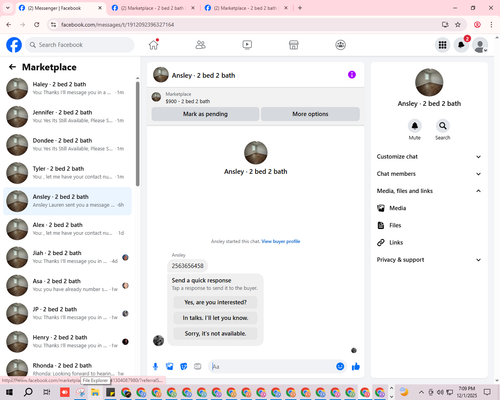The width and height of the screenshot is (500, 400).
Task: Open the account profile avatar menu
Action: tap(480, 45)
